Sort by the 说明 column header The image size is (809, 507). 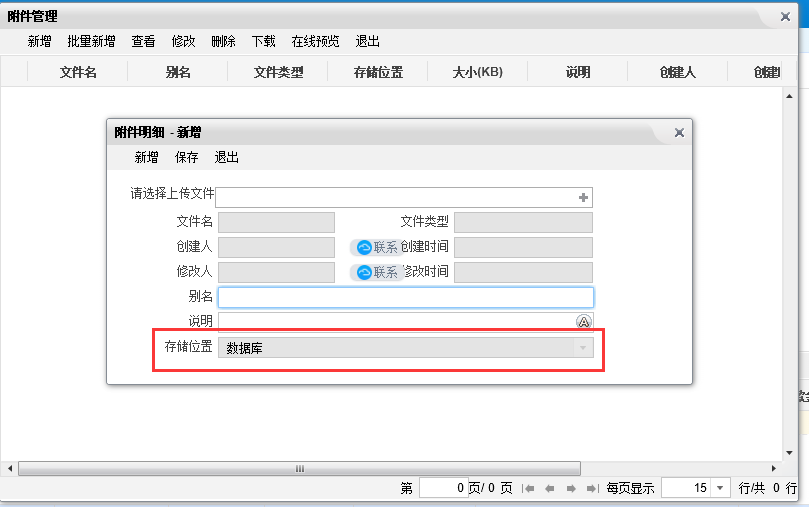(x=578, y=72)
